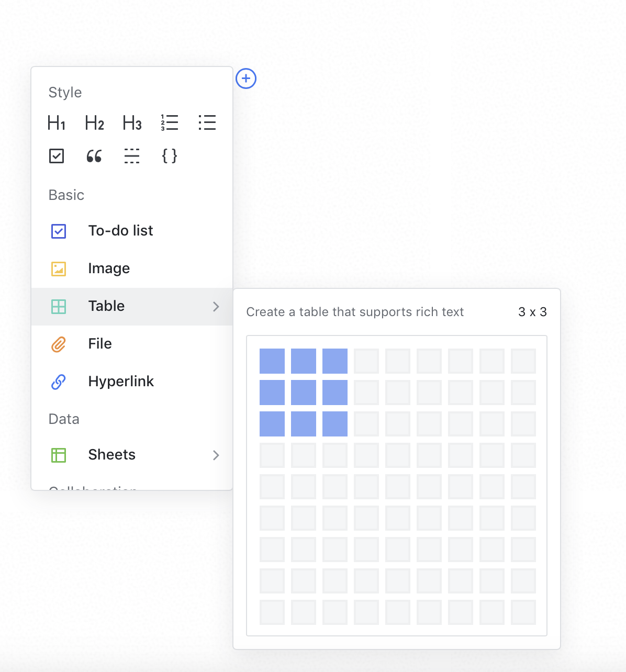The height and width of the screenshot is (672, 626).
Task: Select Hyperlink menu entry
Action: click(121, 382)
